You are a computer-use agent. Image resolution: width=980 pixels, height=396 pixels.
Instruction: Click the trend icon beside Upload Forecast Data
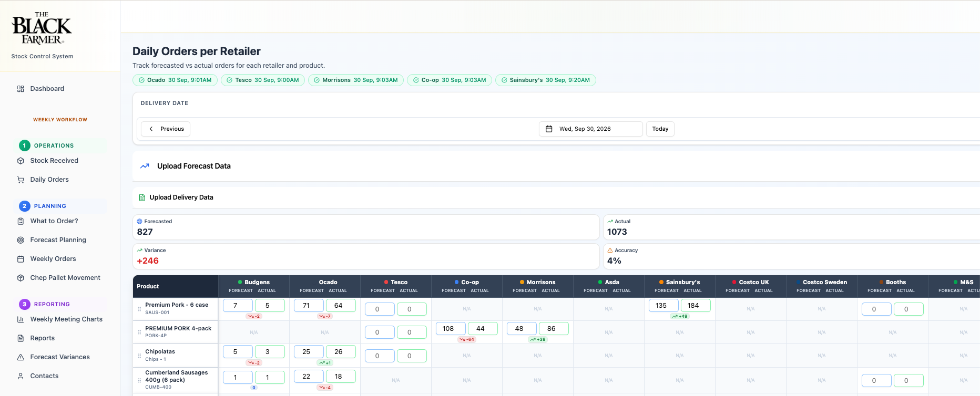[x=145, y=166]
